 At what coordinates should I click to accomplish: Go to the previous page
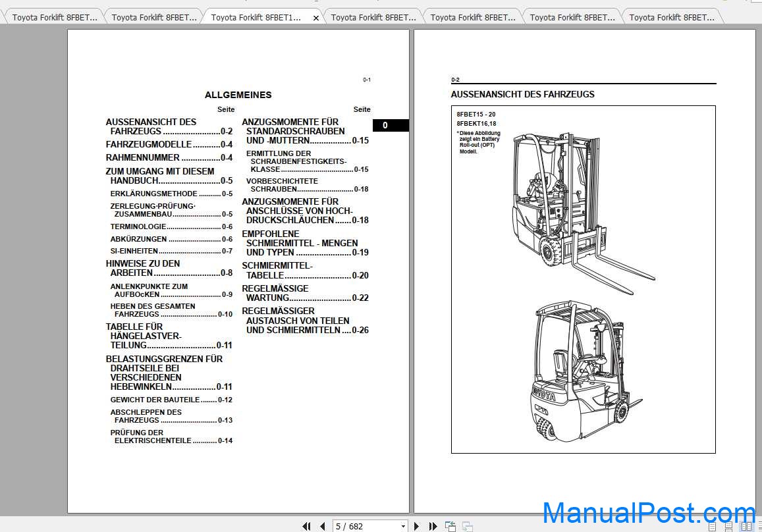pyautogui.click(x=322, y=526)
